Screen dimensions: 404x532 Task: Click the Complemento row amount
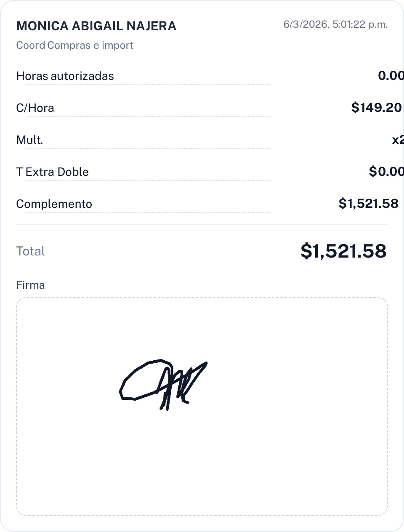[x=368, y=204]
